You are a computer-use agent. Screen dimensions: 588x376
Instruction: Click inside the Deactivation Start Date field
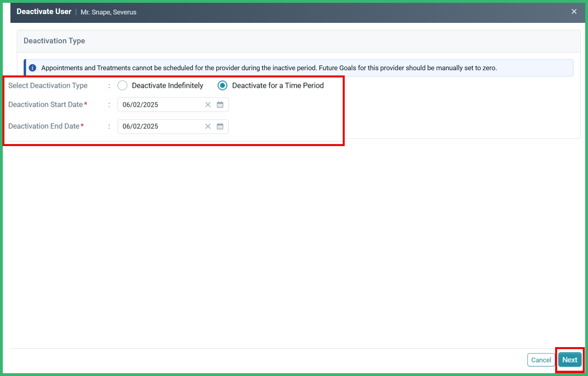pyautogui.click(x=160, y=104)
